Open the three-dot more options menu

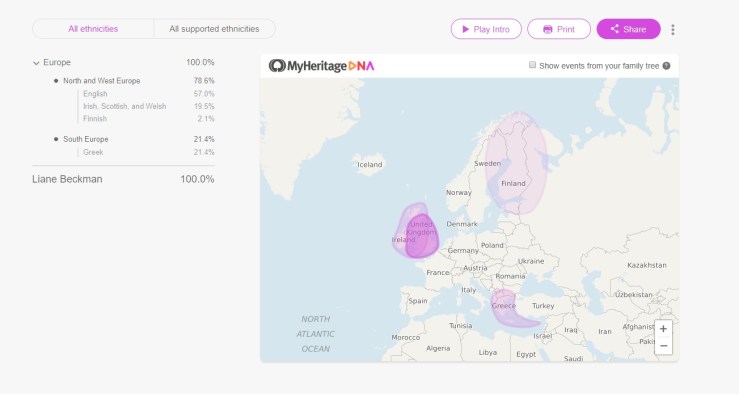(673, 30)
